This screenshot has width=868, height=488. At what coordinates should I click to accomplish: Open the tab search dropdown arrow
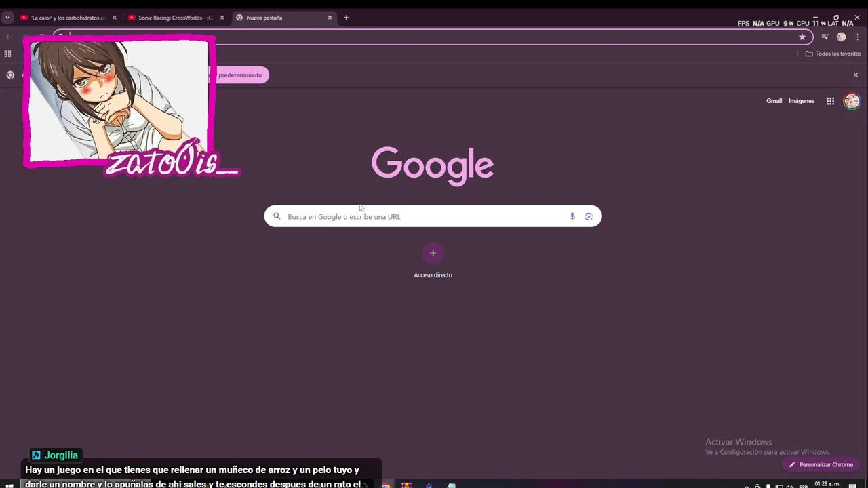(7, 18)
